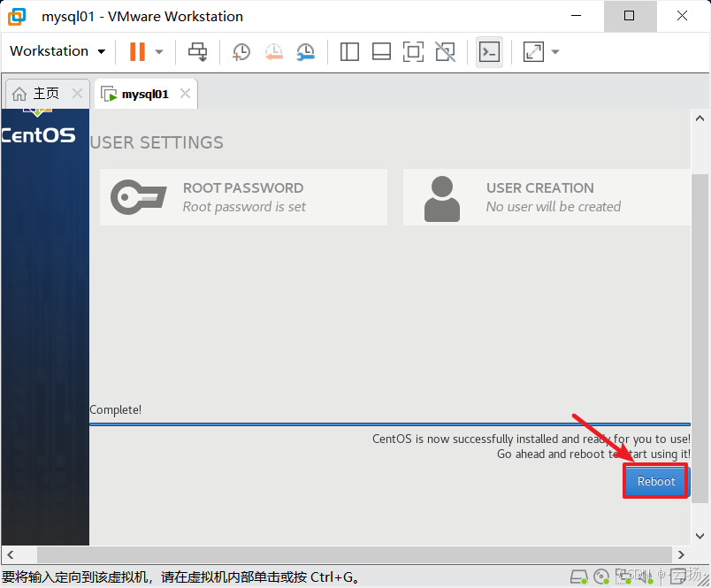Click the VMware Workstation app logo
Viewport: 711px width, 588px height.
tap(17, 16)
